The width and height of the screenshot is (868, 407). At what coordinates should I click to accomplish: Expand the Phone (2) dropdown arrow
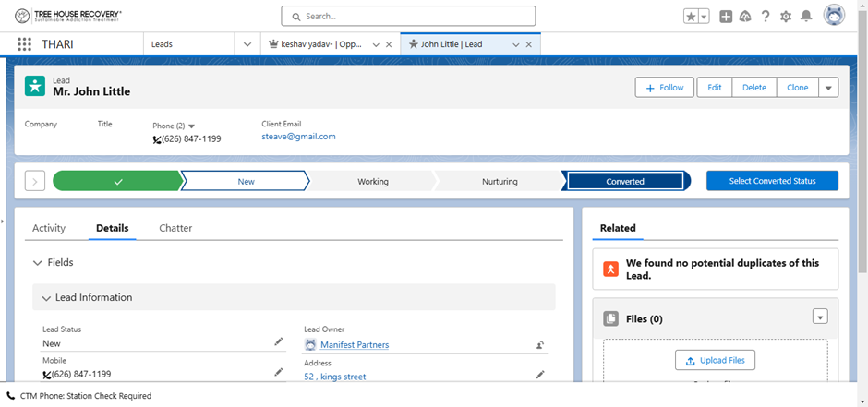click(192, 126)
